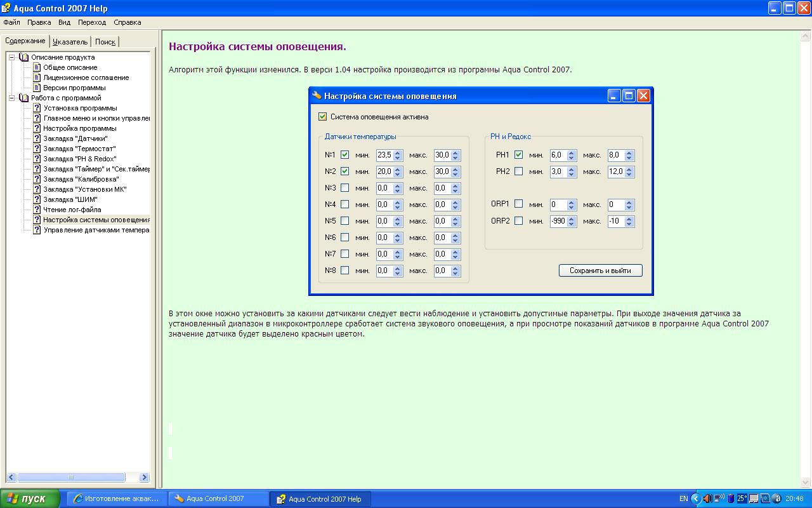Click the wrench icon in the dialog title bar
812x508 pixels.
[317, 96]
